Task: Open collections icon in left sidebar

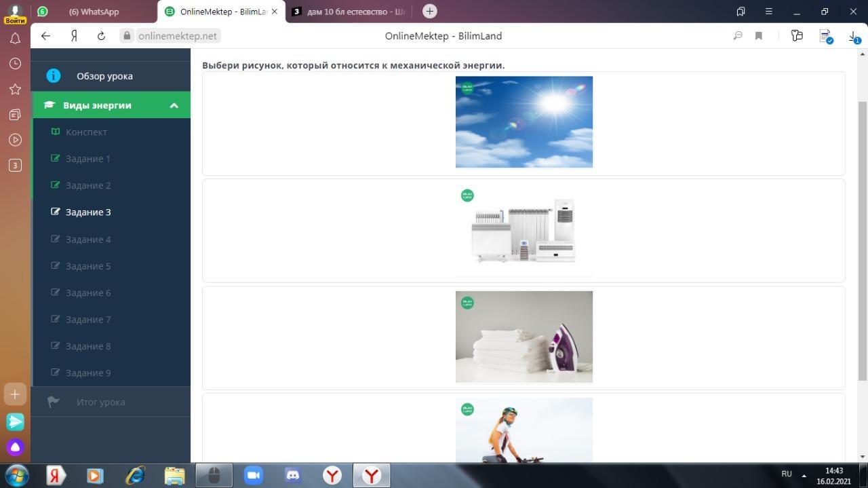Action: tap(15, 115)
